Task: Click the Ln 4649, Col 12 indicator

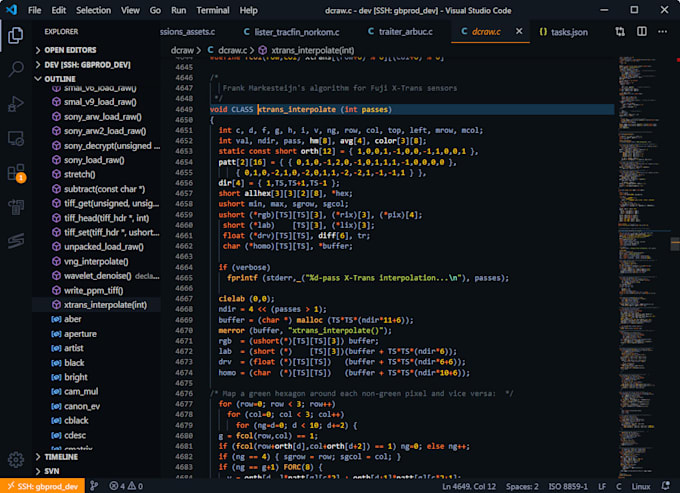Action: (x=469, y=486)
